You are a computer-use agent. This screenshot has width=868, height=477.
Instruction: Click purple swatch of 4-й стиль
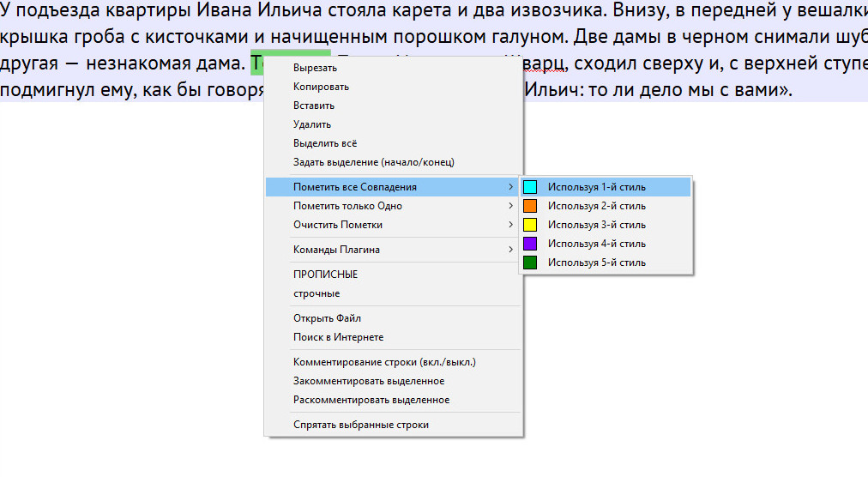530,243
